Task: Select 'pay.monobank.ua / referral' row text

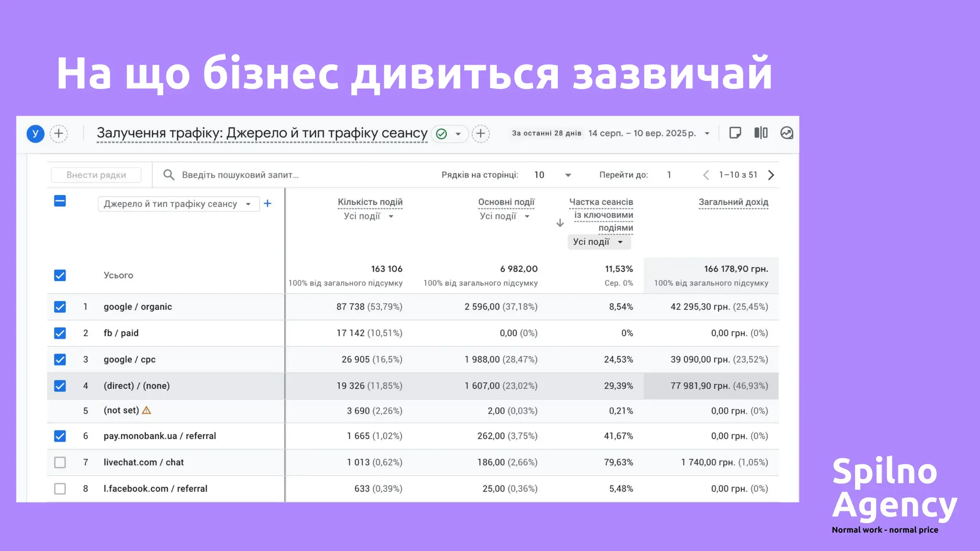Action: point(160,436)
